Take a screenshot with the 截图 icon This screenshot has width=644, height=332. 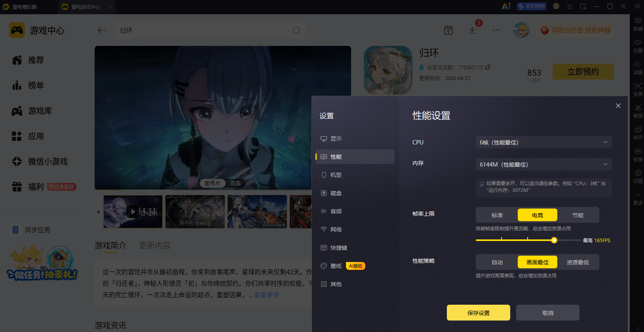click(x=638, y=111)
